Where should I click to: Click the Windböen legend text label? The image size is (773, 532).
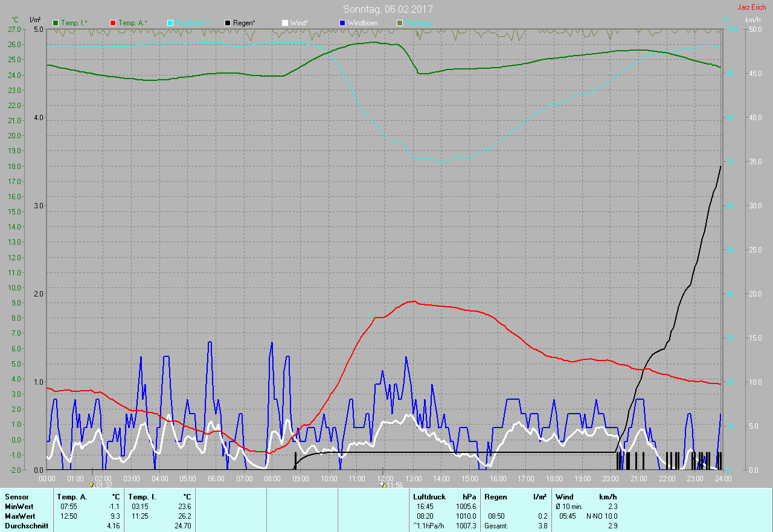tap(362, 23)
